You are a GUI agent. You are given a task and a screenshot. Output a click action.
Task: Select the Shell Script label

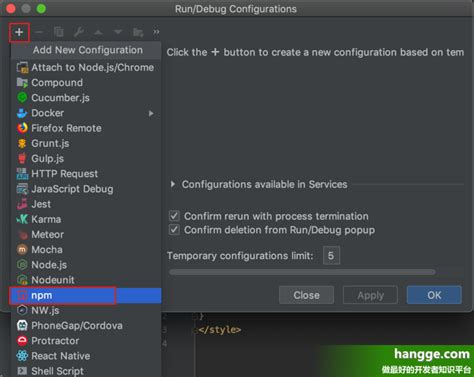(57, 371)
